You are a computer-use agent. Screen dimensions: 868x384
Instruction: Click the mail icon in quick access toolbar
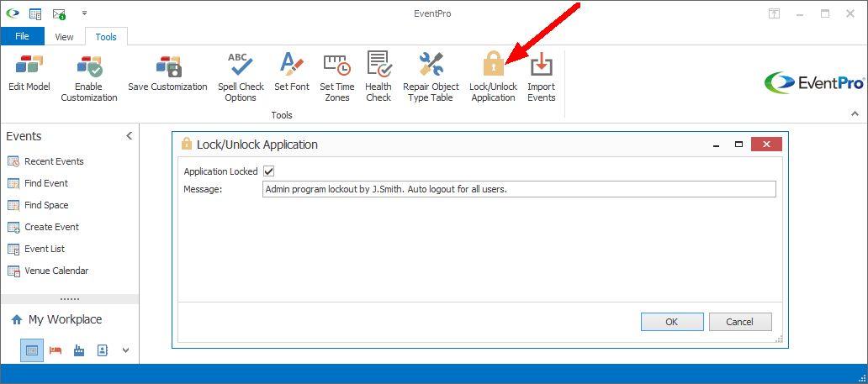(x=59, y=13)
